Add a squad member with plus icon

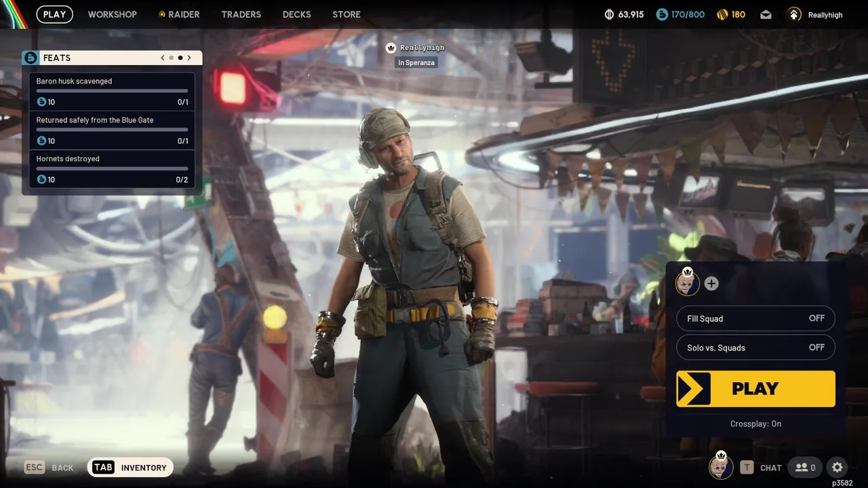coord(711,283)
